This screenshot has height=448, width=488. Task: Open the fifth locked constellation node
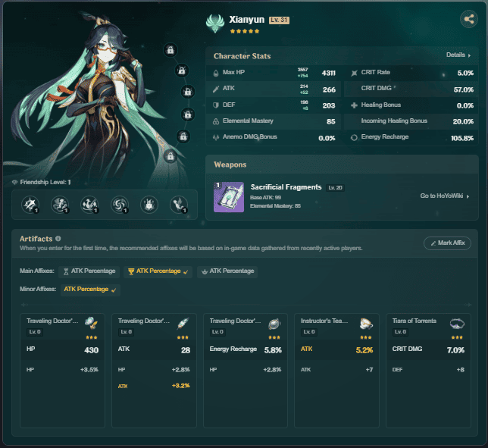(x=183, y=136)
